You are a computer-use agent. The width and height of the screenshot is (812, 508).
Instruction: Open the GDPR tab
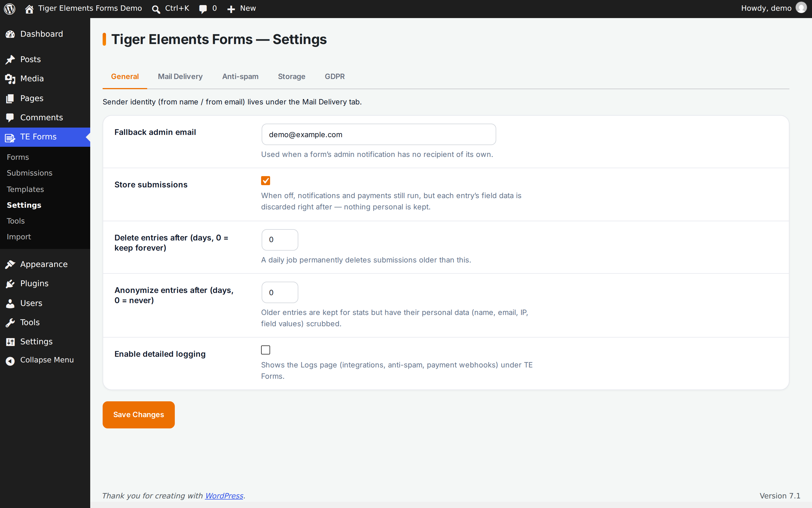coord(335,76)
